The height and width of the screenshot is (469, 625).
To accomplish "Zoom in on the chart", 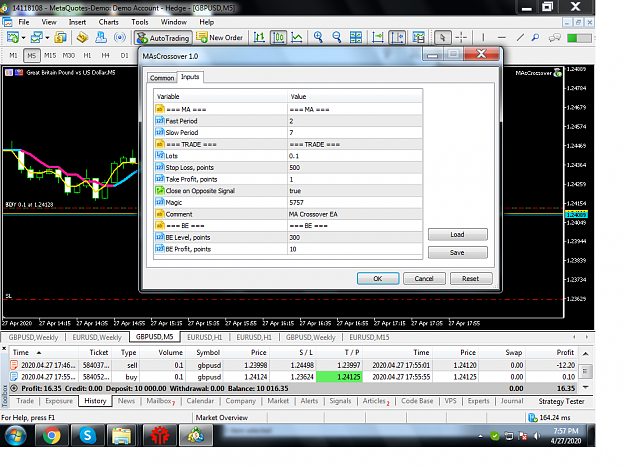I will pos(318,37).
